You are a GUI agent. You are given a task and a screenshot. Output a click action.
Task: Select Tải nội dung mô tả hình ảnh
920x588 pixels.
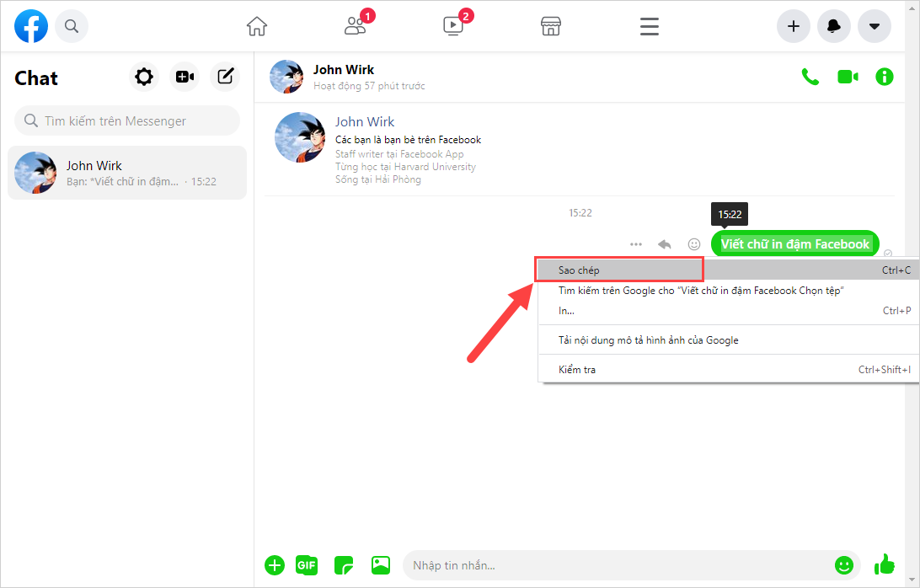(x=728, y=340)
